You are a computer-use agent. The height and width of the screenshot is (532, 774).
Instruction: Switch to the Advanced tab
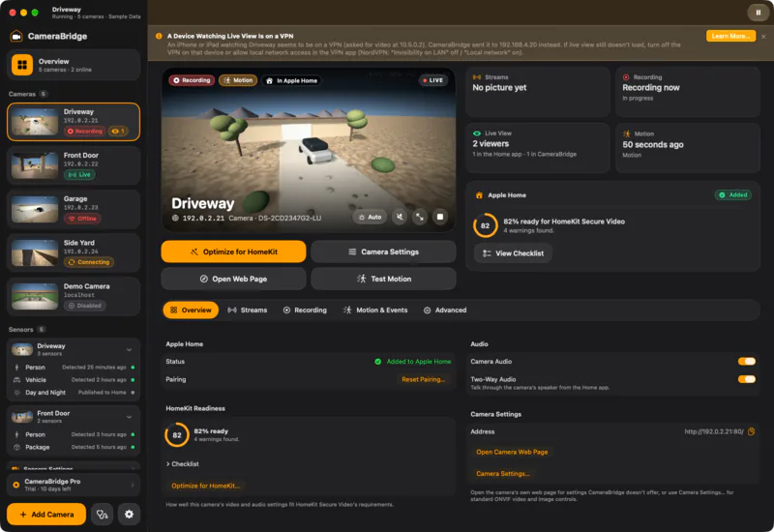445,310
